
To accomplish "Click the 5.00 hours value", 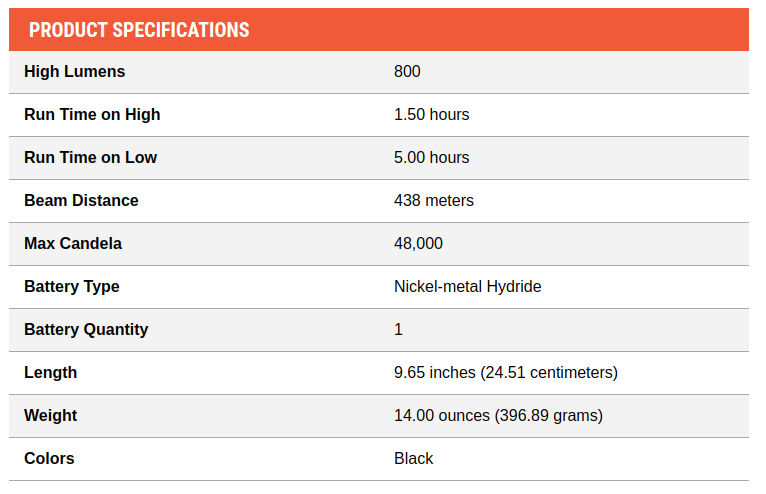I will 431,157.
